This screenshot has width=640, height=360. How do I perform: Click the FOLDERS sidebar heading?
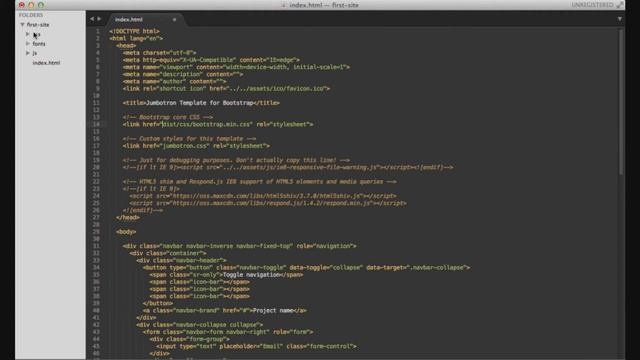[31, 15]
